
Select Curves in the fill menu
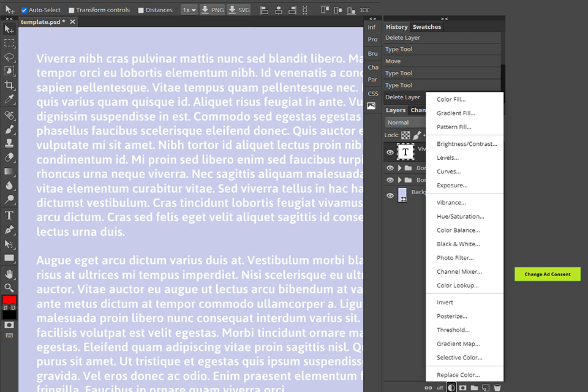pos(448,171)
